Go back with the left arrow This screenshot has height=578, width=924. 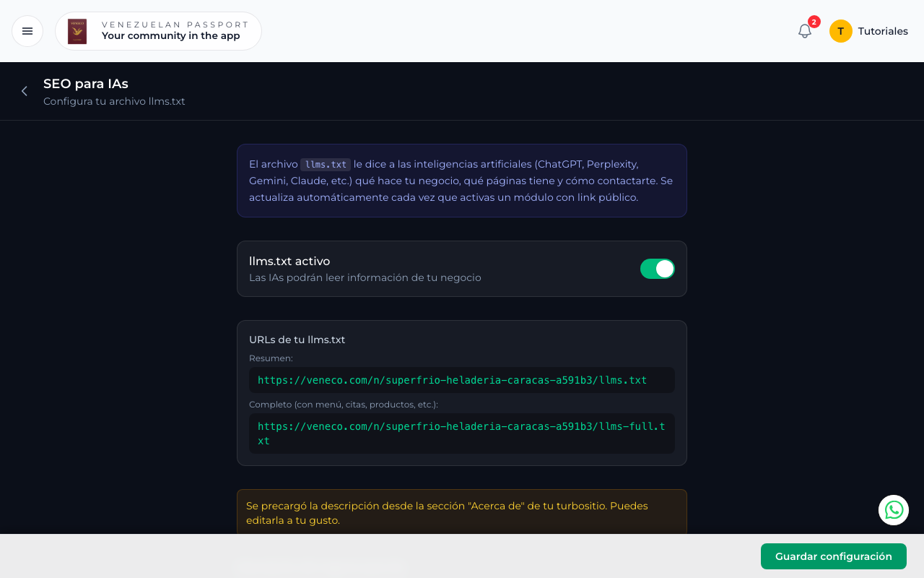[25, 91]
